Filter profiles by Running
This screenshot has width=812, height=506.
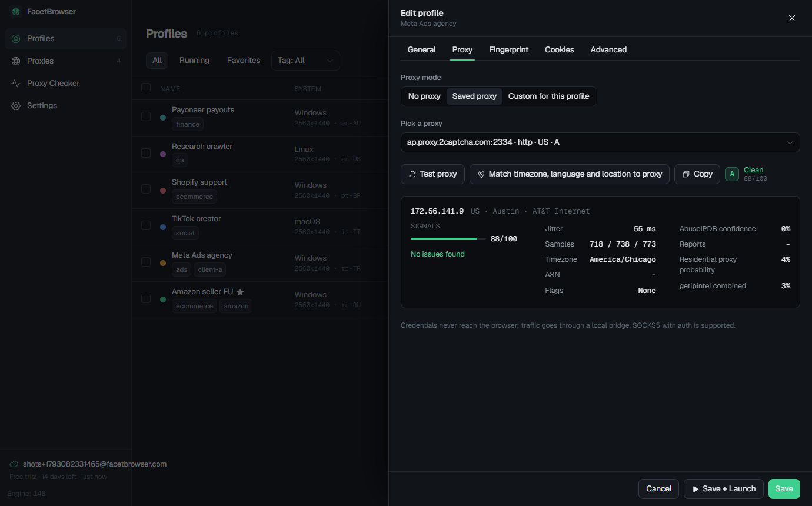point(194,61)
